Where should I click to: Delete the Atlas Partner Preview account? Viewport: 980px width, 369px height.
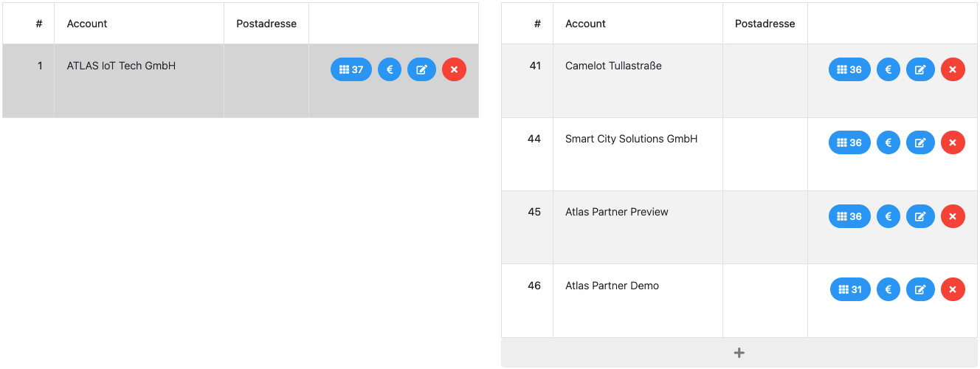pos(953,216)
